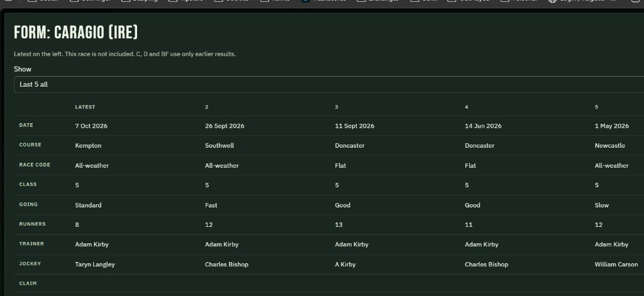The image size is (644, 296).
Task: Select the date 14 Jun 2026
Action: pos(483,126)
